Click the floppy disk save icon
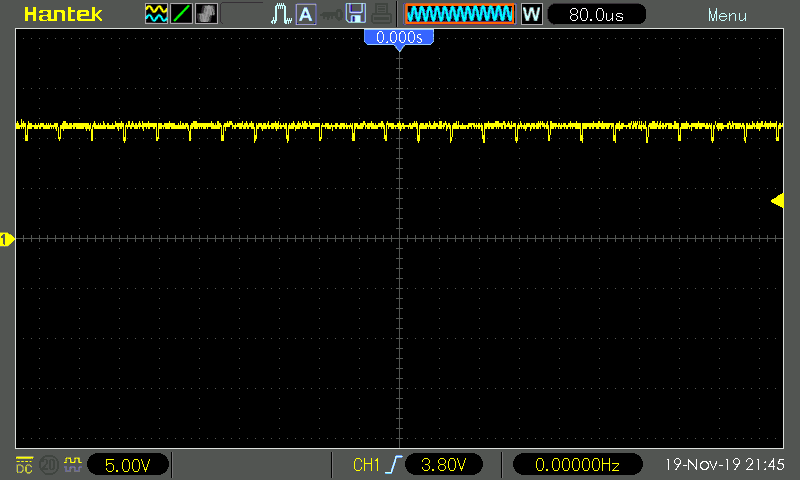 pyautogui.click(x=355, y=14)
